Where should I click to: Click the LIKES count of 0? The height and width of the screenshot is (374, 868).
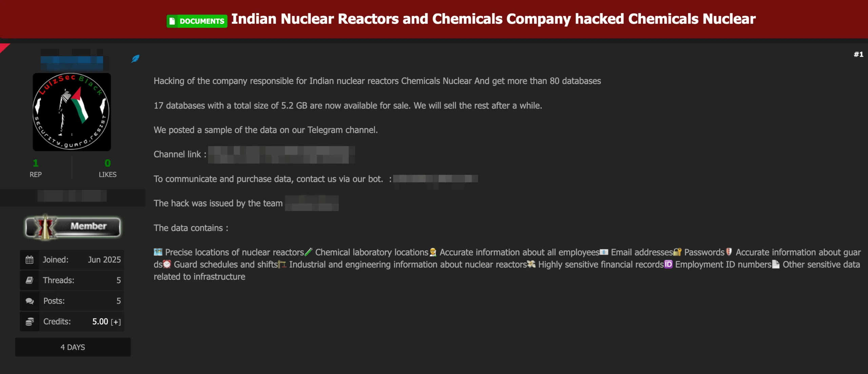coord(107,163)
